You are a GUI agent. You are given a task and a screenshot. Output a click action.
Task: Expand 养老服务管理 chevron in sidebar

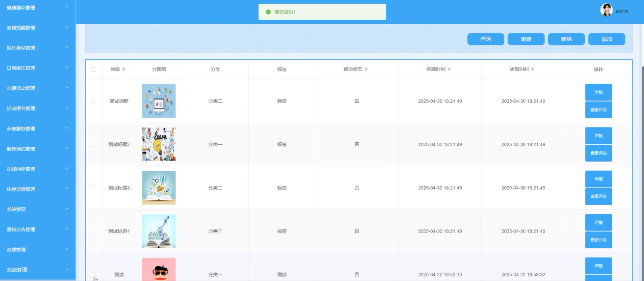[67, 128]
